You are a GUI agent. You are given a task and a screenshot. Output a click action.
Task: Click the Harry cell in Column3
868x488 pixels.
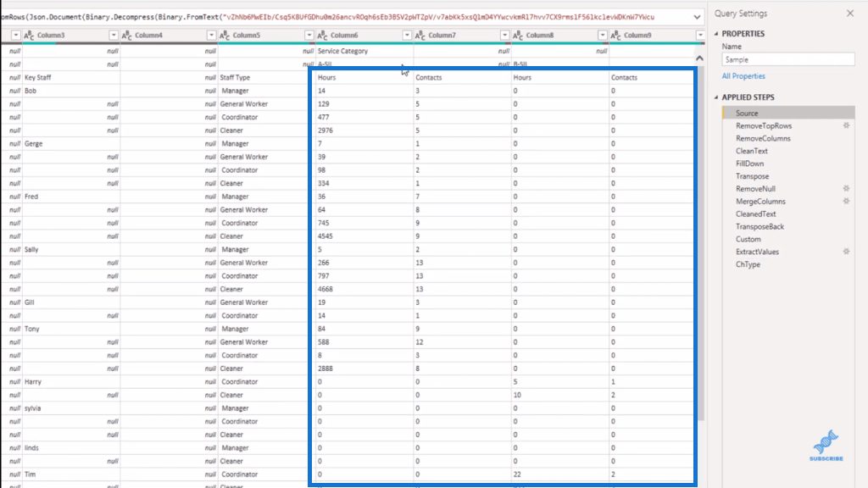click(71, 382)
